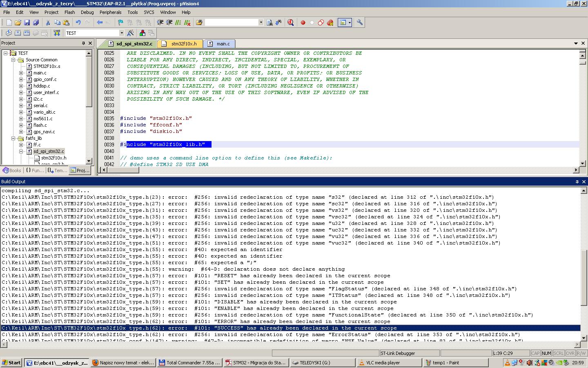
Task: Expand the ff.c tree node
Action: 21,145
